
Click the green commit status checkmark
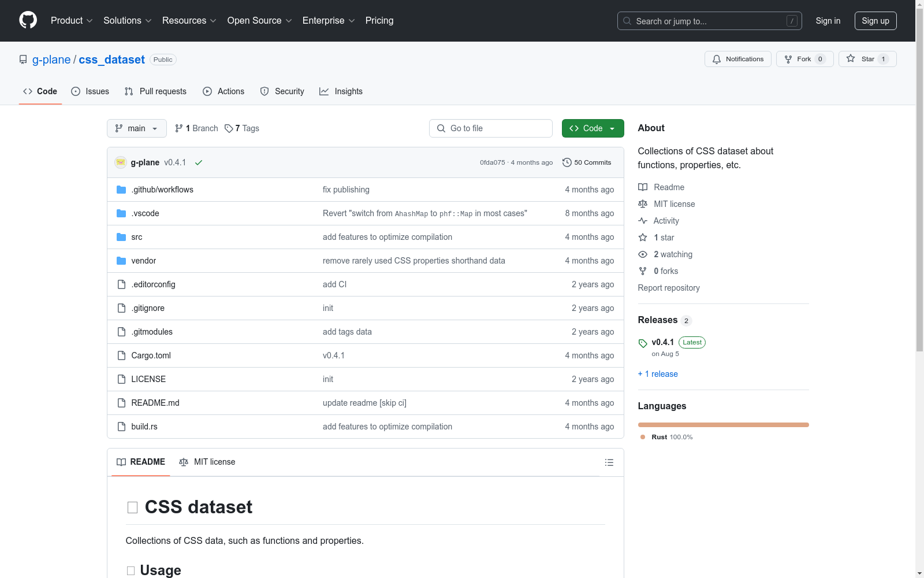(x=199, y=162)
